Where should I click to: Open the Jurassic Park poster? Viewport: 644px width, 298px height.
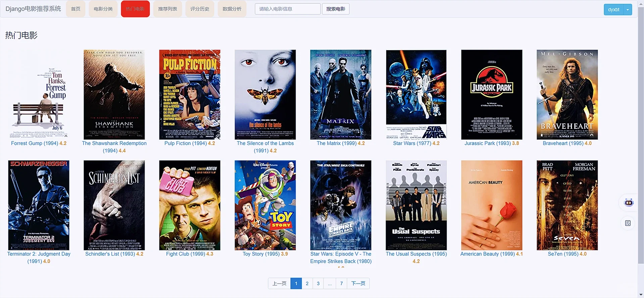point(492,95)
